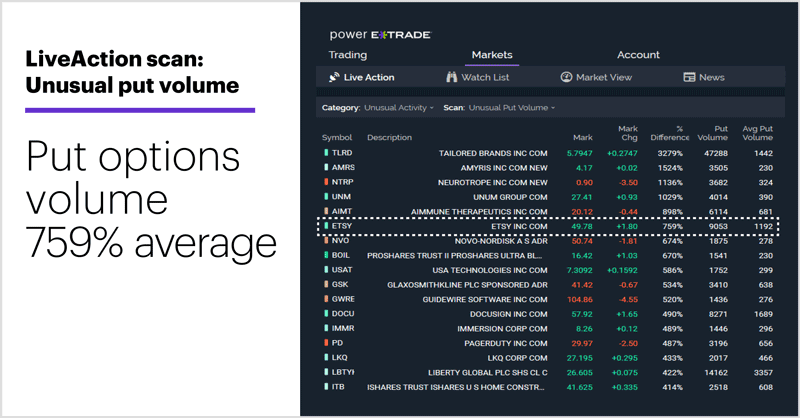This screenshot has width=800, height=418.
Task: Click mark change -2.50 for PD
Action: click(628, 343)
